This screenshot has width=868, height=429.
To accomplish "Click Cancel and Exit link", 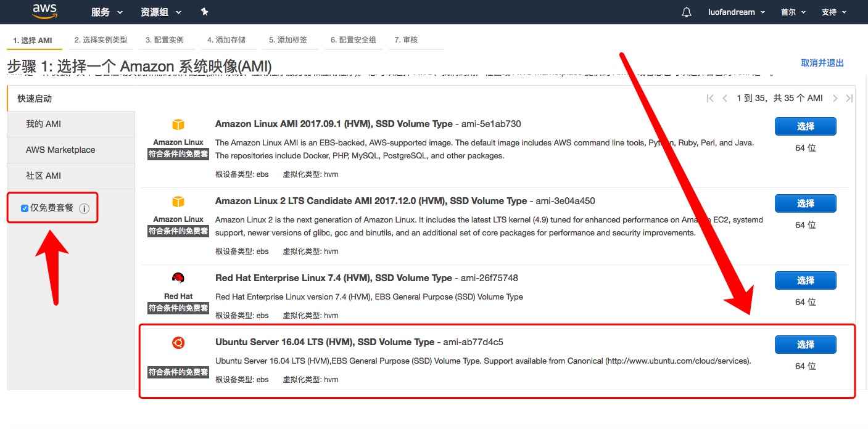I will (x=822, y=63).
